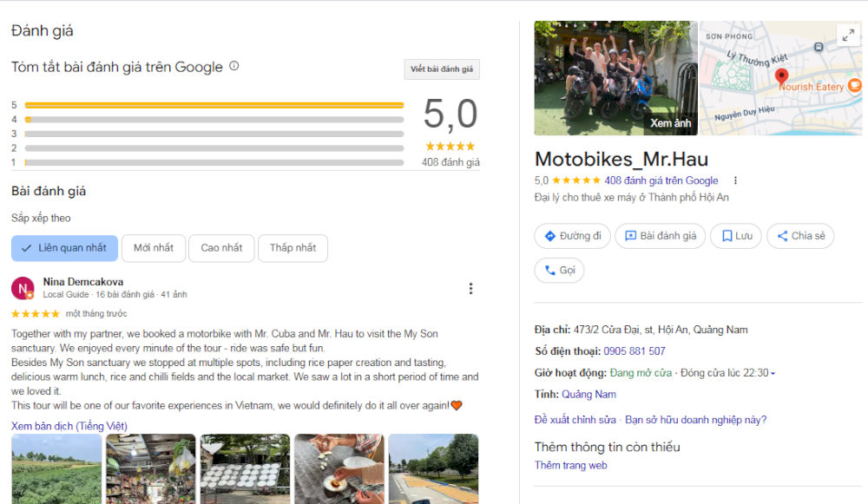Click Bạn sở hữu doanh nghiệp này link
This screenshot has width=868, height=504.
[696, 420]
